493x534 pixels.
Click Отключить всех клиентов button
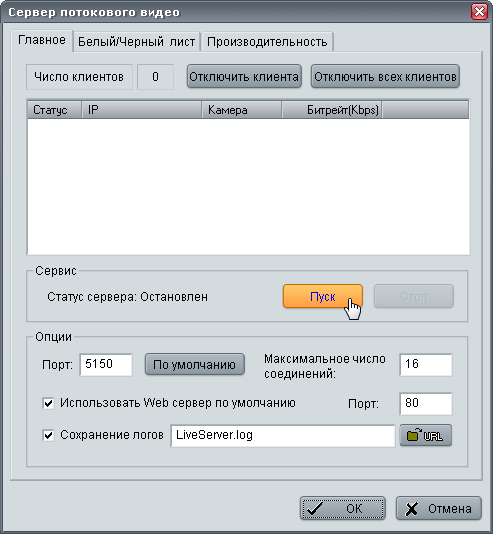coord(385,77)
